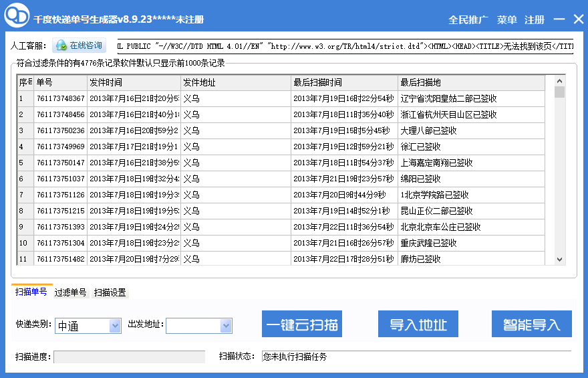Open the 扫描设置 tab

tap(110, 292)
